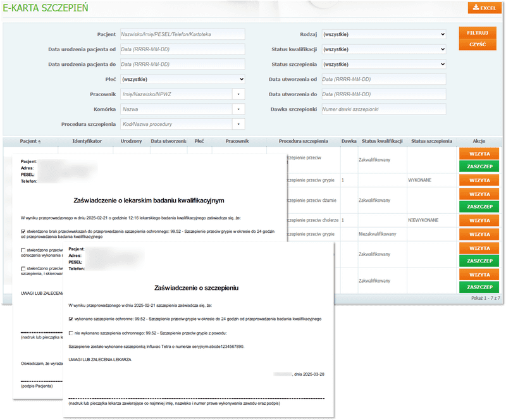
Task: Sort by Dawka column header
Action: pyautogui.click(x=349, y=141)
